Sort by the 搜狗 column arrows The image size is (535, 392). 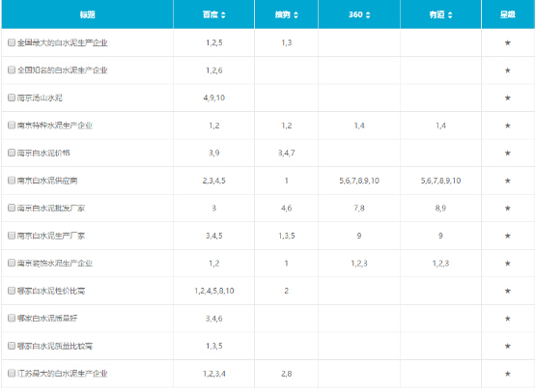click(x=296, y=14)
